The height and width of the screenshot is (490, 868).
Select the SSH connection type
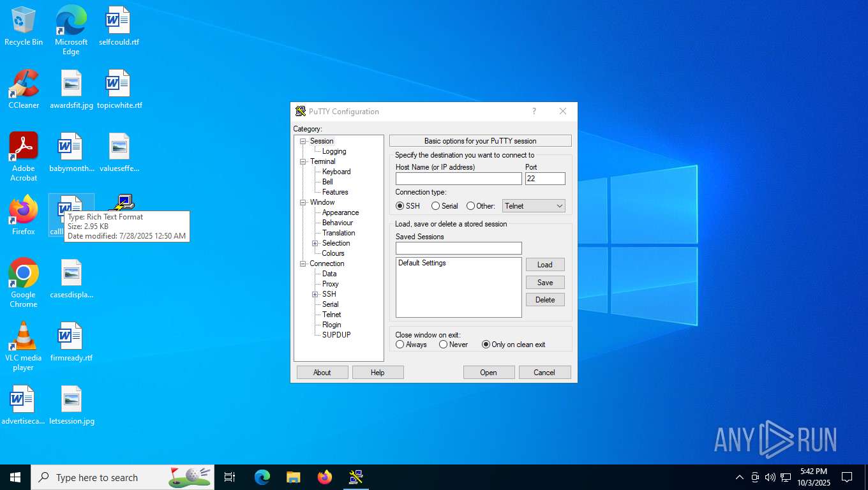408,206
